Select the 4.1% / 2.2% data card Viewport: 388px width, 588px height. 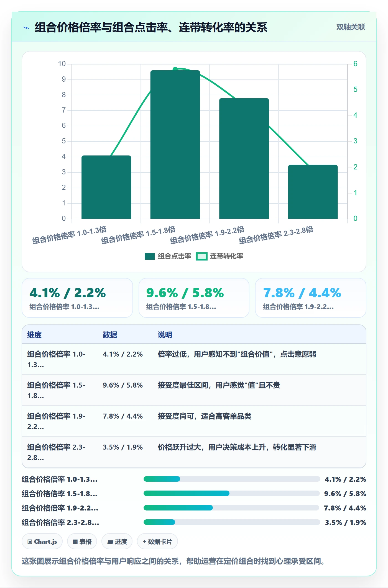[x=77, y=298]
